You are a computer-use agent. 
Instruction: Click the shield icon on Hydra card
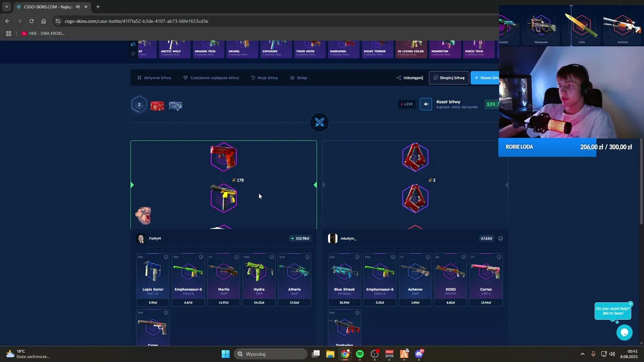click(x=272, y=257)
